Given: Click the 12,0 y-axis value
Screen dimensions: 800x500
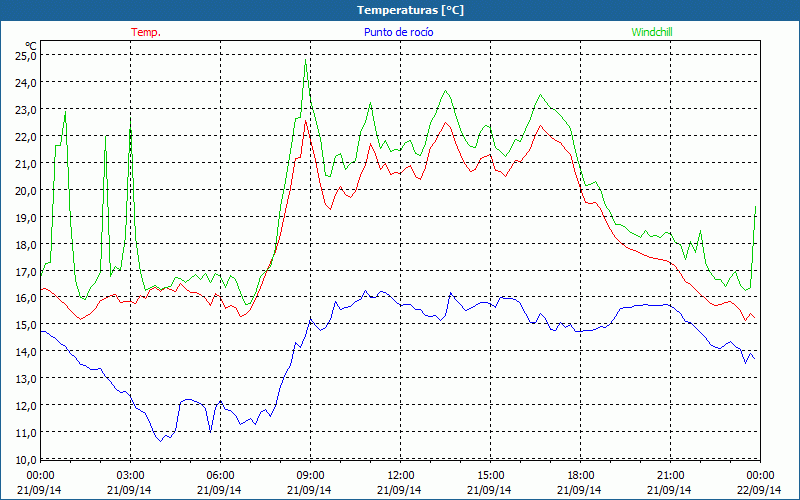Looking at the screenshot, I should (27, 406).
